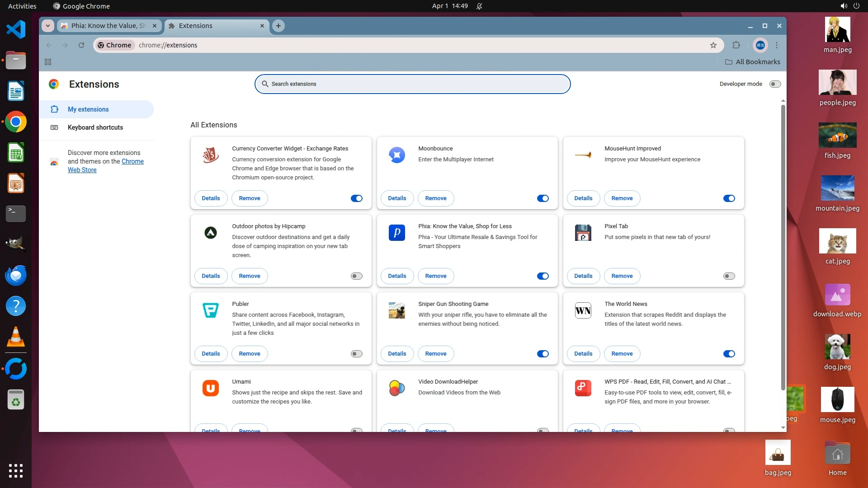868x488 pixels.
Task: Enable the Pixel Tab extension toggle
Action: [x=729, y=276]
